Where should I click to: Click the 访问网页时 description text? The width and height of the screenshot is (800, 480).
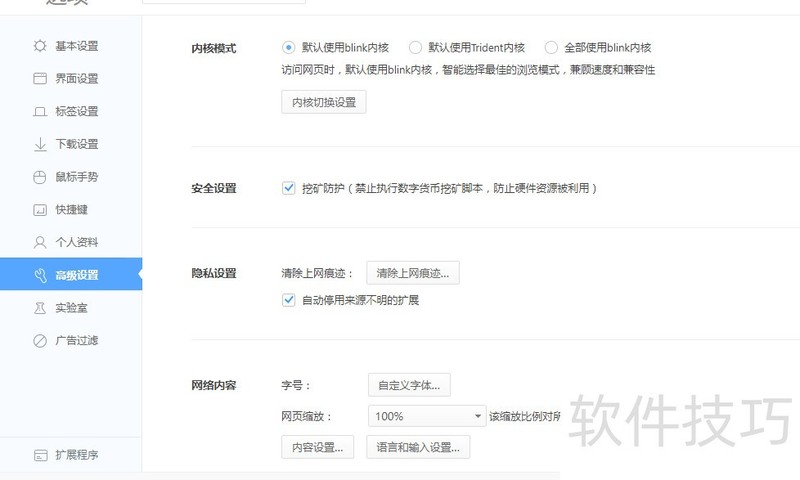[x=468, y=70]
